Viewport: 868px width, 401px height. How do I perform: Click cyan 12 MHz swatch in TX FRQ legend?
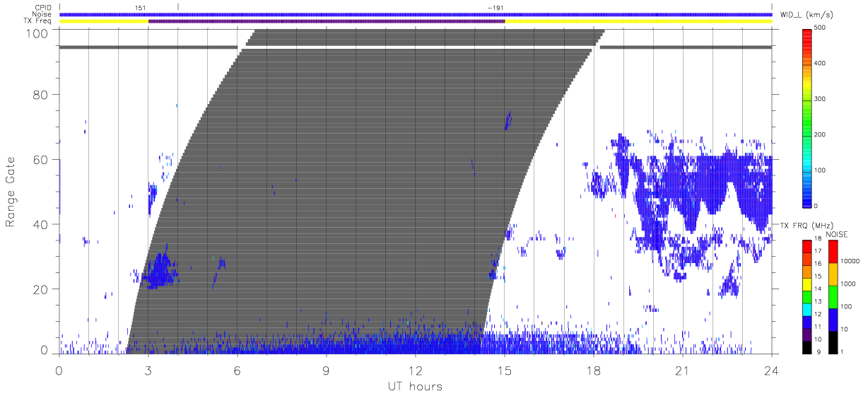808,310
